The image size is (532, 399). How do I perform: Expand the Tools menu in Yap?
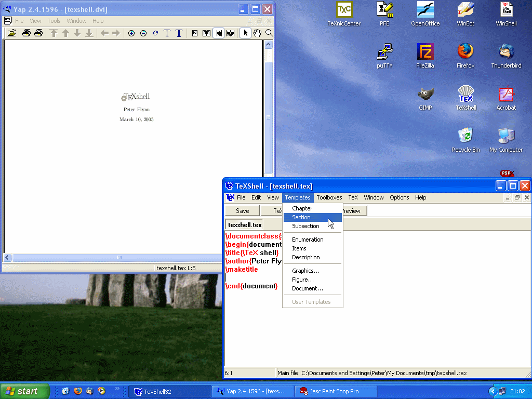point(54,21)
